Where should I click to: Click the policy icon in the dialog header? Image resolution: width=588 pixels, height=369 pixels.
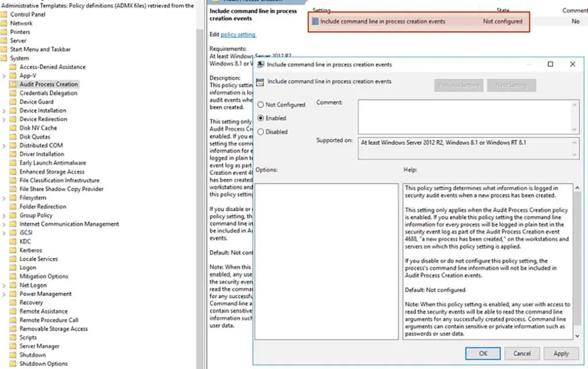[x=260, y=82]
